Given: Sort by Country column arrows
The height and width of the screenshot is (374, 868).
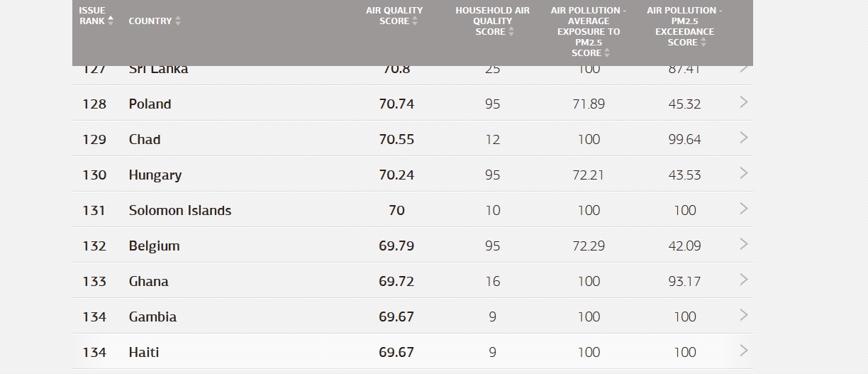Looking at the screenshot, I should pyautogui.click(x=178, y=21).
